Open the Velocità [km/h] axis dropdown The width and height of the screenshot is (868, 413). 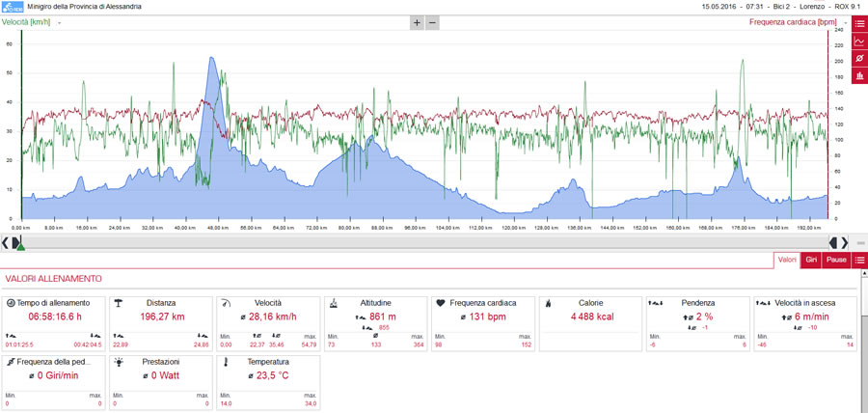59,23
